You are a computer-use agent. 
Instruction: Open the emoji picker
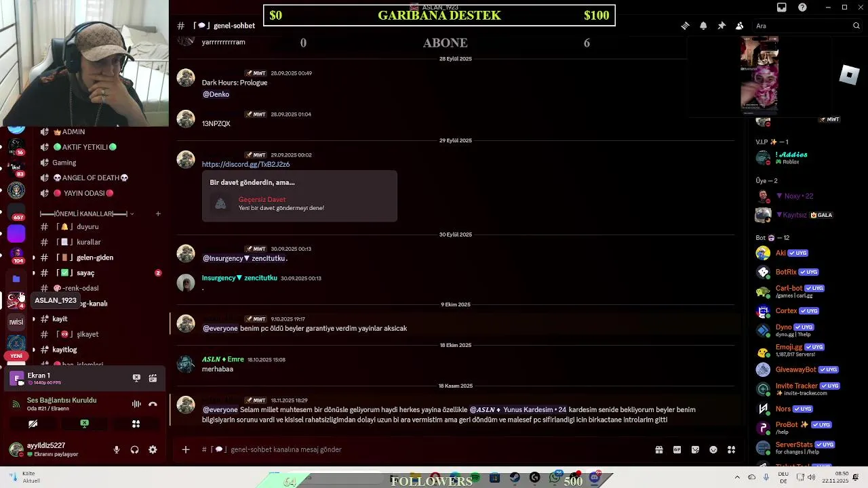pyautogui.click(x=713, y=449)
